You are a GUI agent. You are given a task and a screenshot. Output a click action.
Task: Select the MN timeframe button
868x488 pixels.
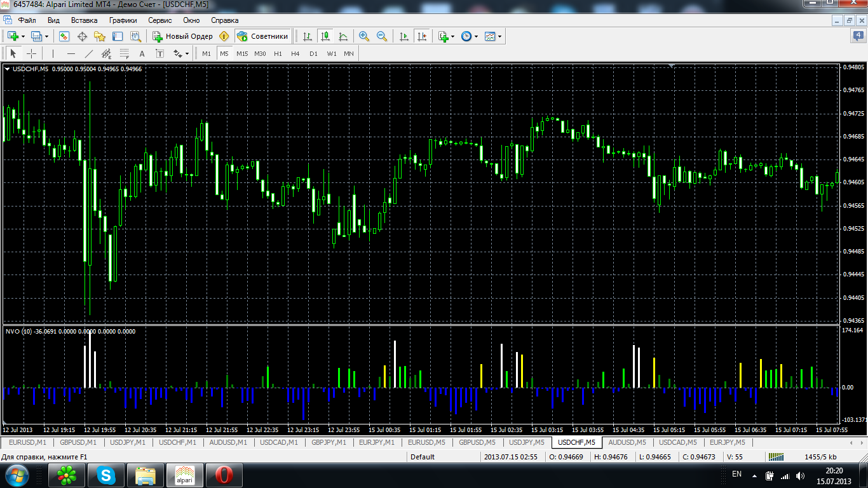(x=349, y=53)
